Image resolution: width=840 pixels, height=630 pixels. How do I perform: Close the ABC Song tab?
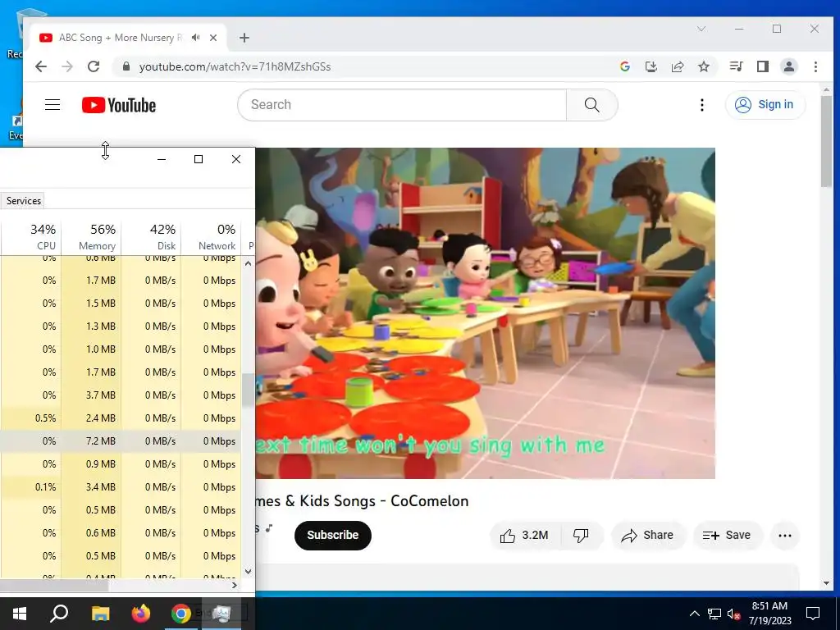click(x=213, y=38)
